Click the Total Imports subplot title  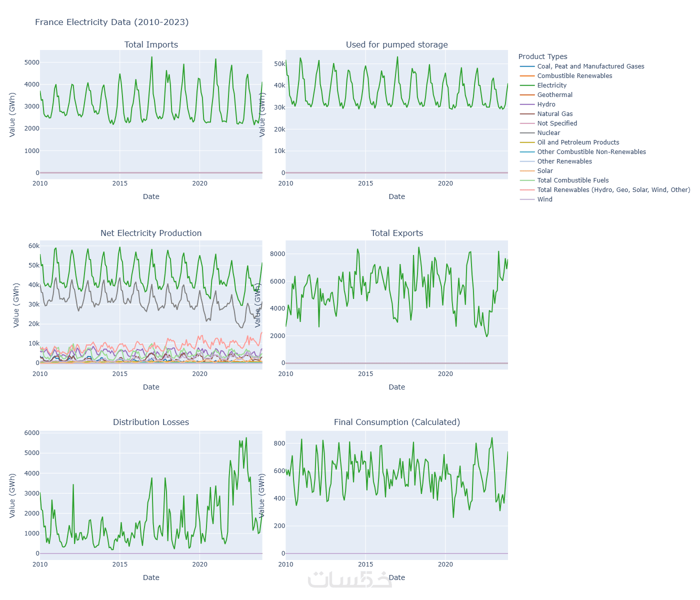click(x=151, y=44)
